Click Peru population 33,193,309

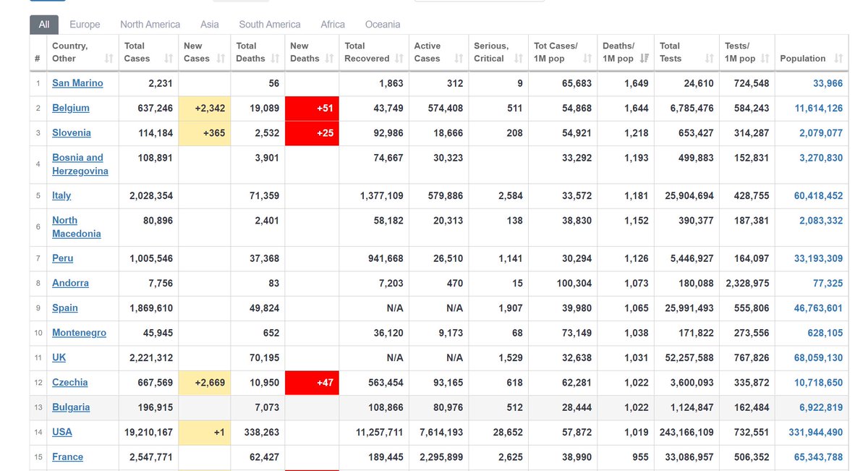pos(818,258)
